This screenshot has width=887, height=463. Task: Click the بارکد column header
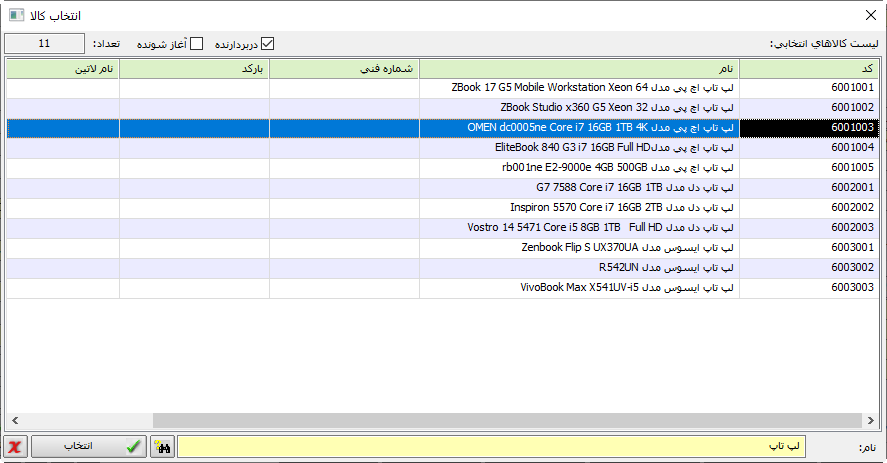(195, 69)
